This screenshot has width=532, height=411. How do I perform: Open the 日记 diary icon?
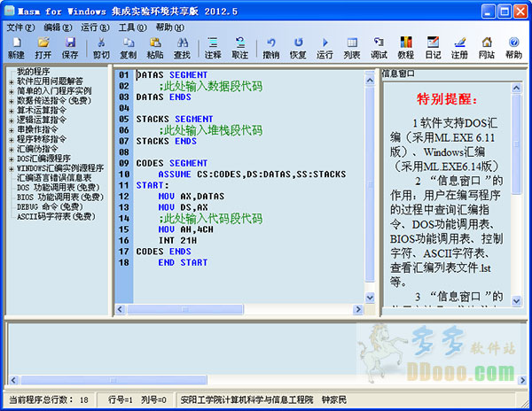pyautogui.click(x=433, y=48)
